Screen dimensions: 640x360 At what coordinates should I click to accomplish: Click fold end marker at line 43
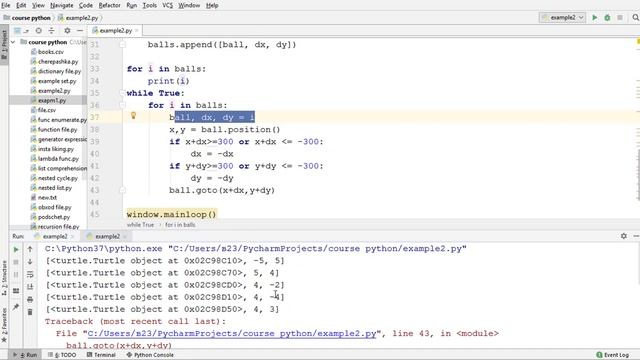[122, 190]
